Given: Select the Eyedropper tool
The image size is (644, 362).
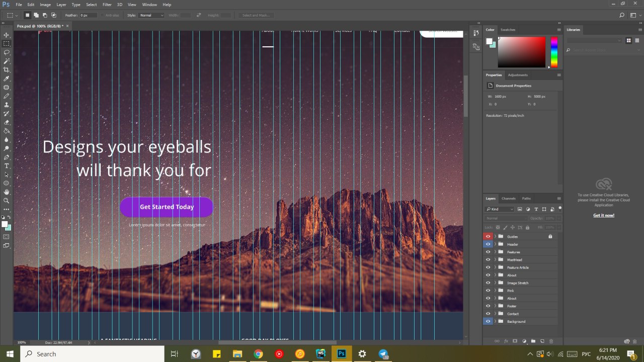Looking at the screenshot, I should 7,79.
